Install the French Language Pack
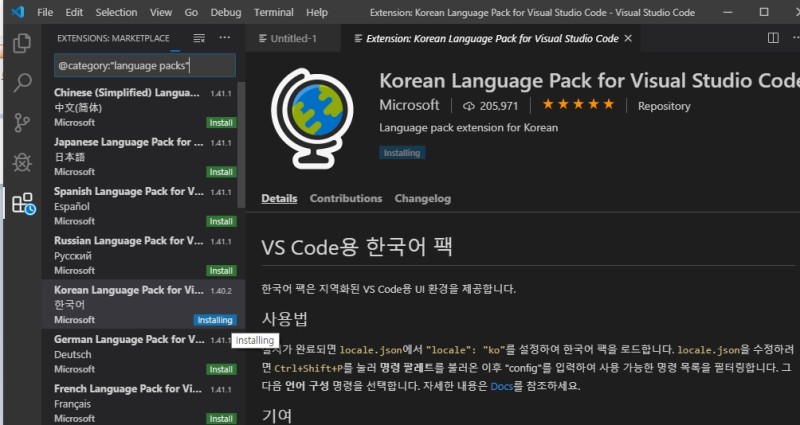 [x=221, y=419]
